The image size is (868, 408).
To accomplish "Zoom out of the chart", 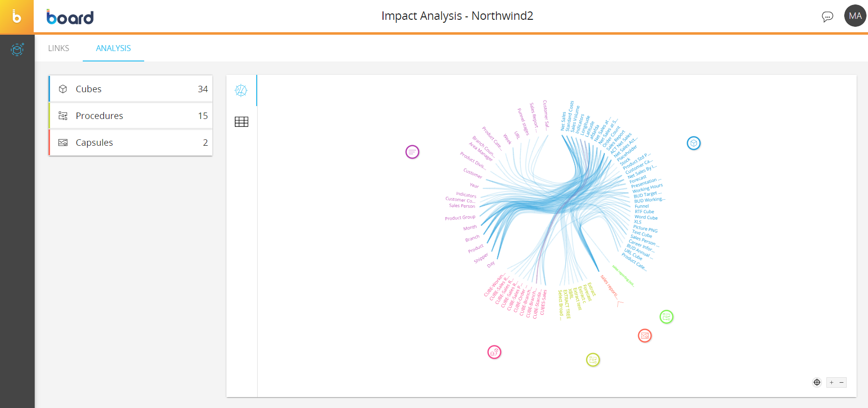I will click(x=841, y=382).
